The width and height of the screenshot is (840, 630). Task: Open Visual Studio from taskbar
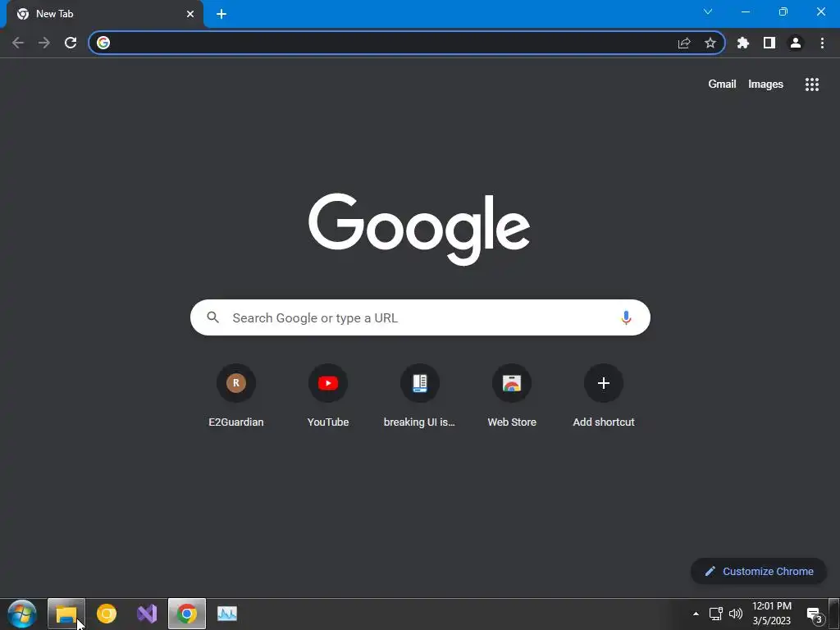[x=147, y=614]
